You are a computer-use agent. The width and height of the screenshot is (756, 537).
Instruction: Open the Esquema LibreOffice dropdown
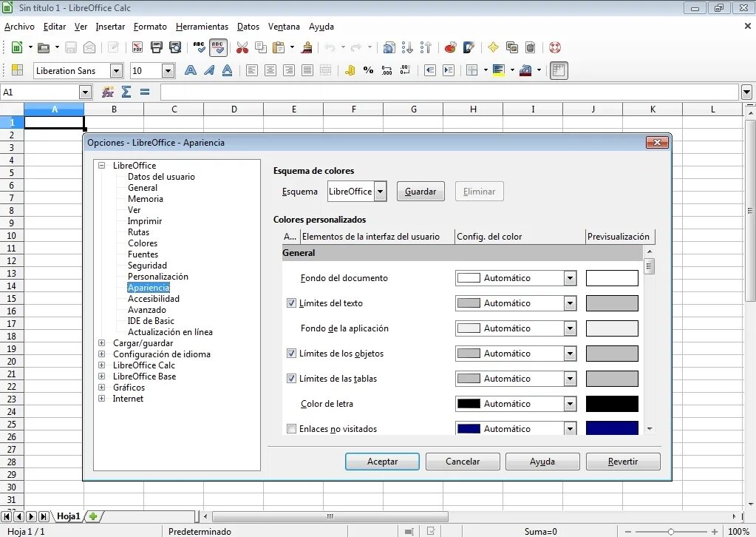coord(381,192)
